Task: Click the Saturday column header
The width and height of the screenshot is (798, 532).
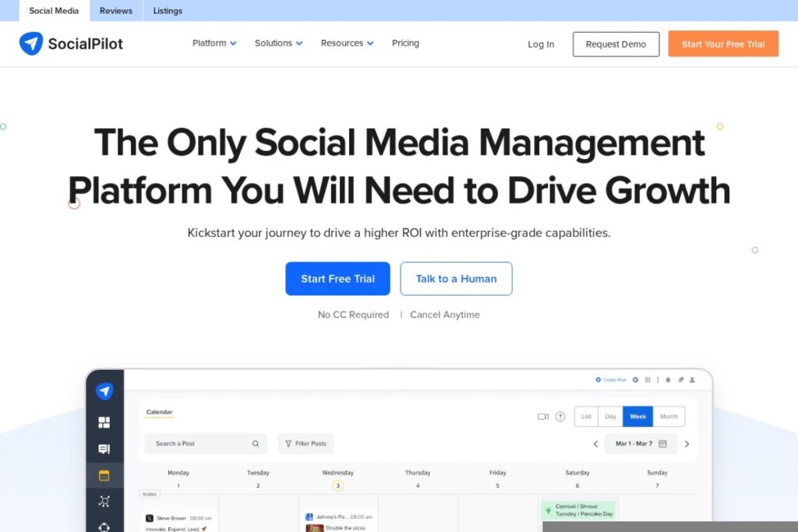Action: pyautogui.click(x=577, y=473)
